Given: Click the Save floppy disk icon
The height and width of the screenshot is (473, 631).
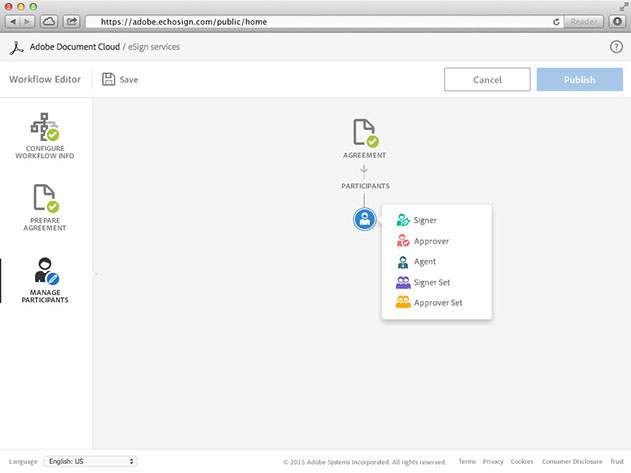Looking at the screenshot, I should (108, 79).
